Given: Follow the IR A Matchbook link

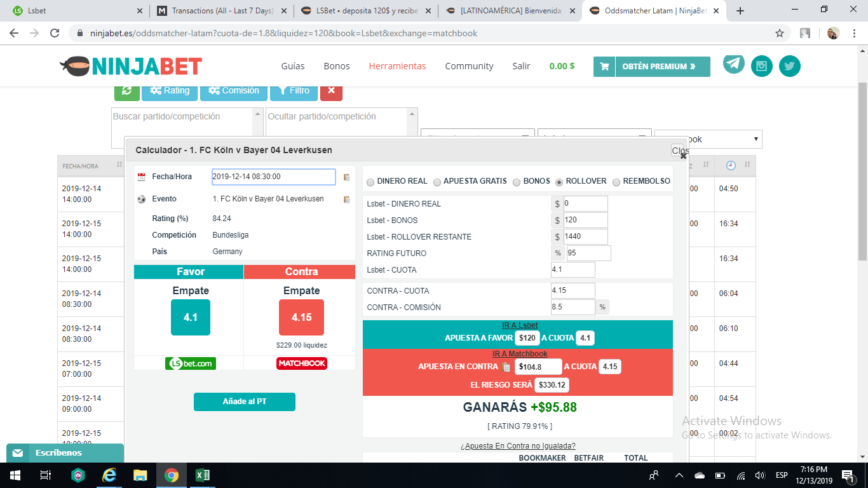Looking at the screenshot, I should coord(519,354).
